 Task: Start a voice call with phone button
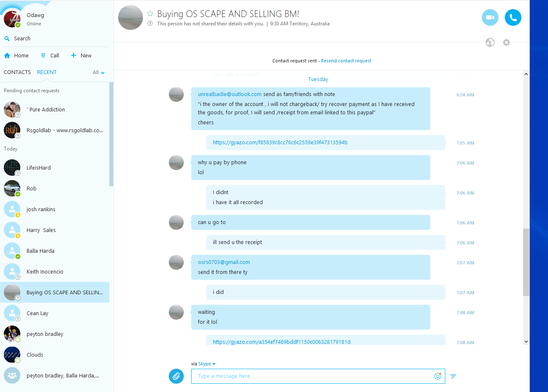pyautogui.click(x=513, y=17)
